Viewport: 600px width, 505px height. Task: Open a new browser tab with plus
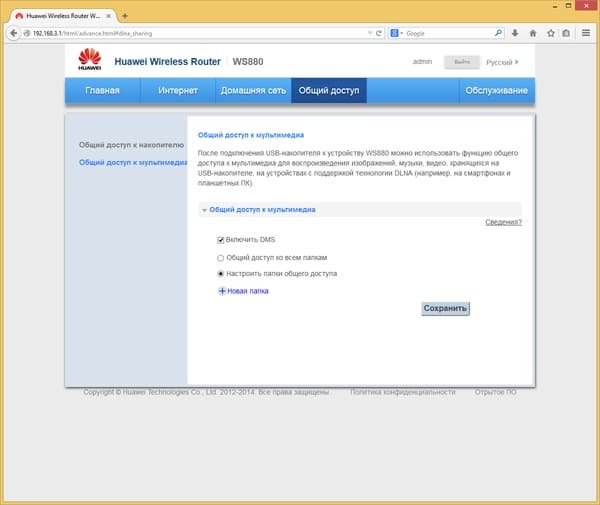125,16
